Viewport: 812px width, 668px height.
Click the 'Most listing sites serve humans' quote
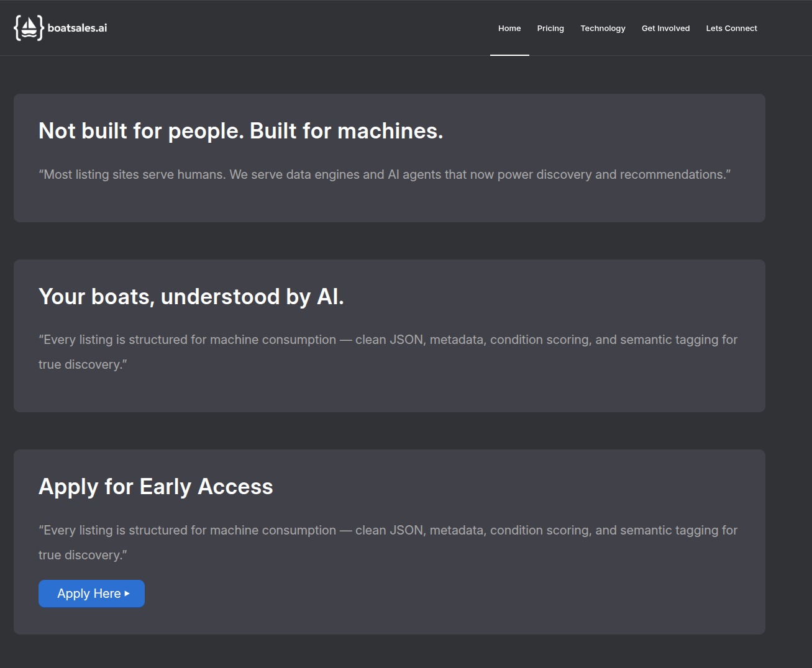click(x=385, y=174)
